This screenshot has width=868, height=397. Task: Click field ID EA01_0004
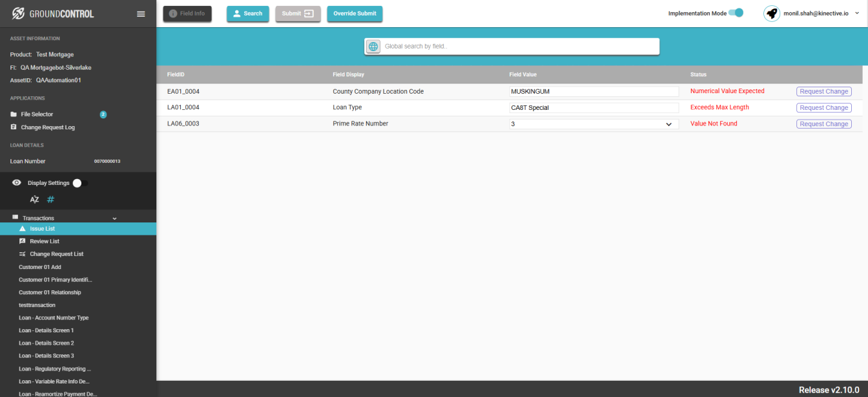pos(183,92)
